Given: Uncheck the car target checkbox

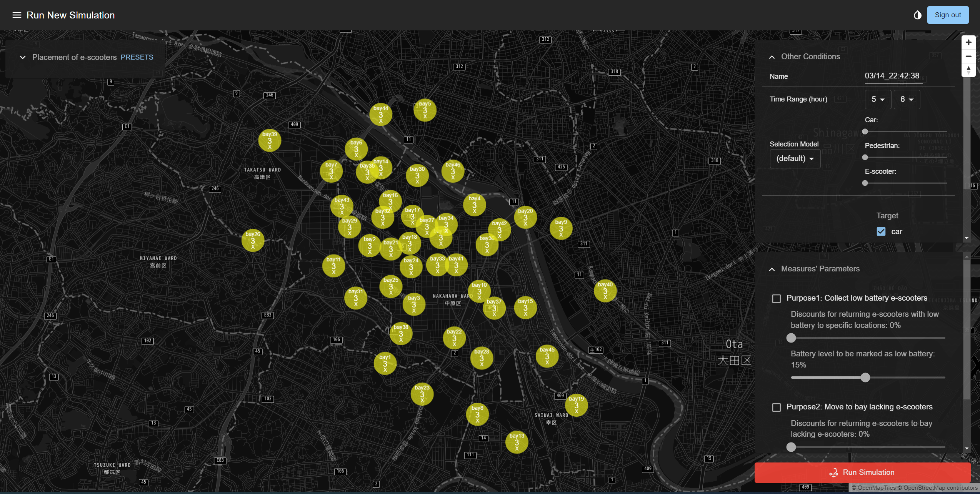Looking at the screenshot, I should click(881, 231).
